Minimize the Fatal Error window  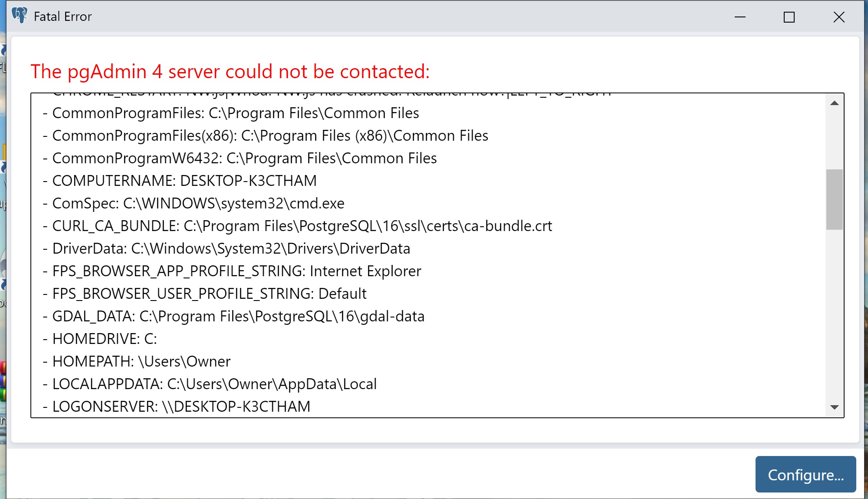click(x=740, y=17)
